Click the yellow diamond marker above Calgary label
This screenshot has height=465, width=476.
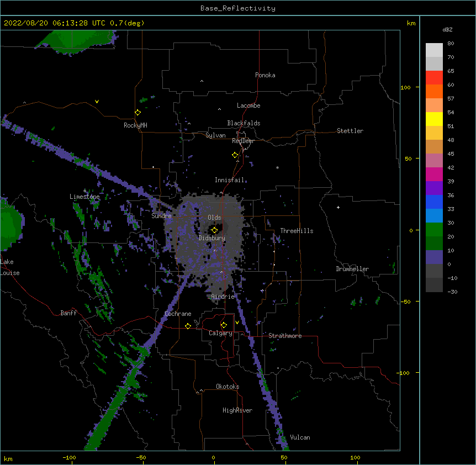point(224,325)
